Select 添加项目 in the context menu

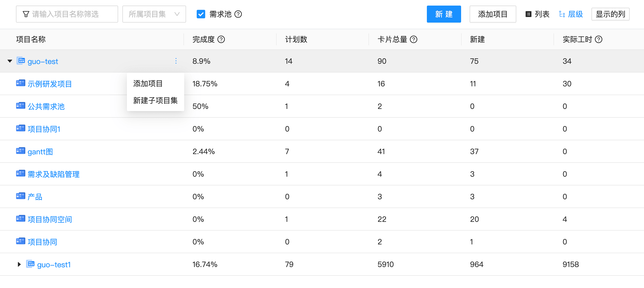pyautogui.click(x=148, y=83)
